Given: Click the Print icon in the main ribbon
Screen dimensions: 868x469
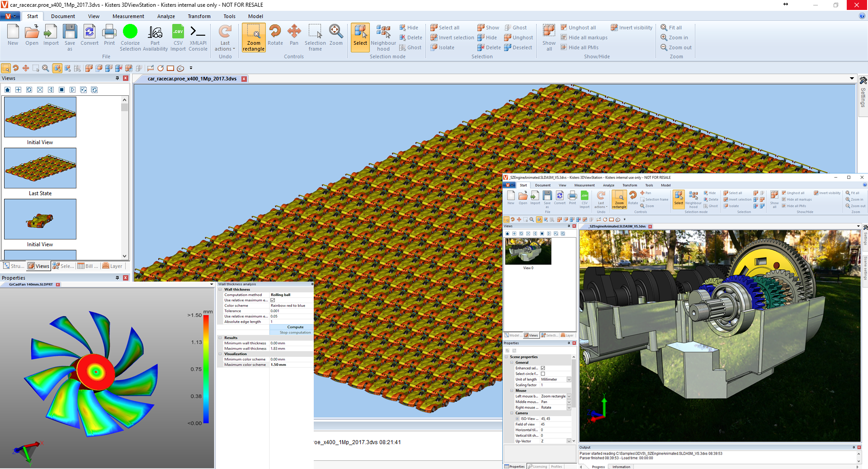Looking at the screenshot, I should click(109, 35).
